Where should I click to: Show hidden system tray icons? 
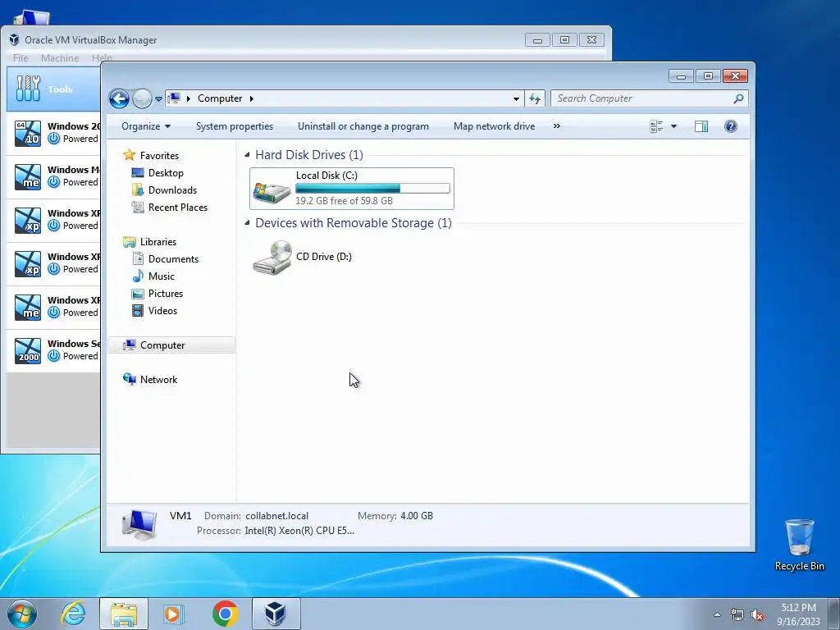pyautogui.click(x=717, y=615)
